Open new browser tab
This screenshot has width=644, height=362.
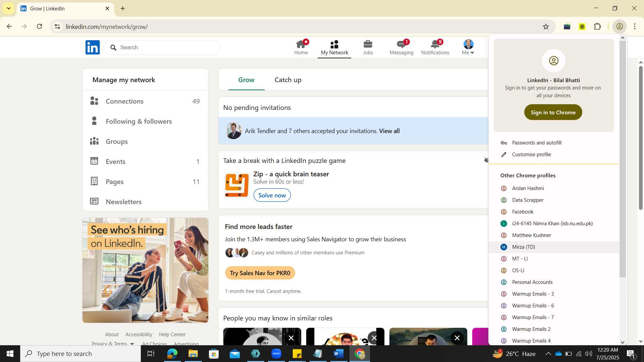click(x=123, y=9)
